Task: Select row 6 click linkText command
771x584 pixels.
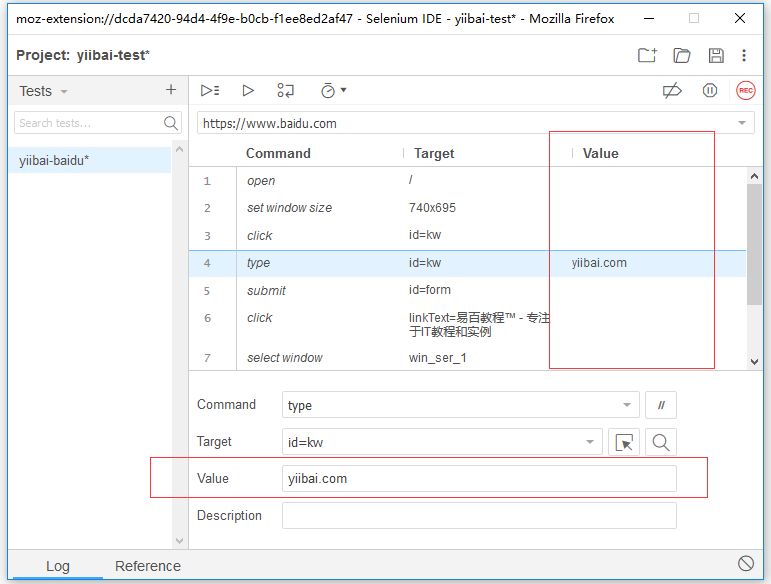Action: tap(467, 324)
